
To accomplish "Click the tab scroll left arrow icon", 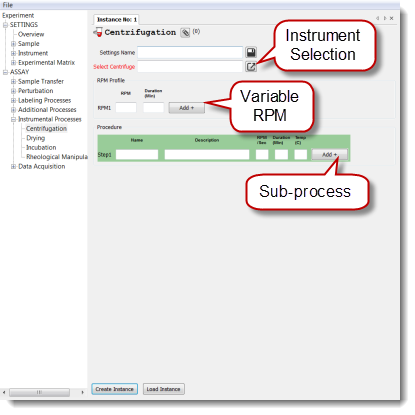I will (378, 18).
